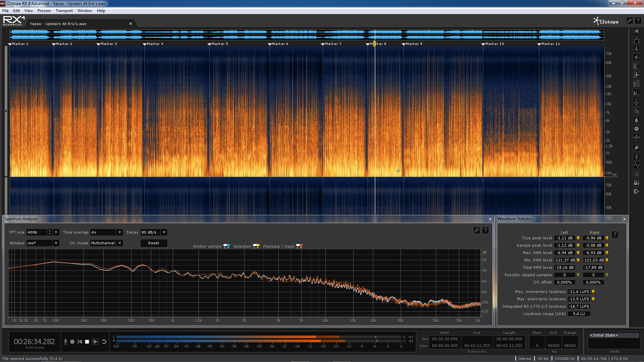The height and width of the screenshot is (362, 644).
Task: Open the Time & Pitch clock icon
Action: coord(636,129)
